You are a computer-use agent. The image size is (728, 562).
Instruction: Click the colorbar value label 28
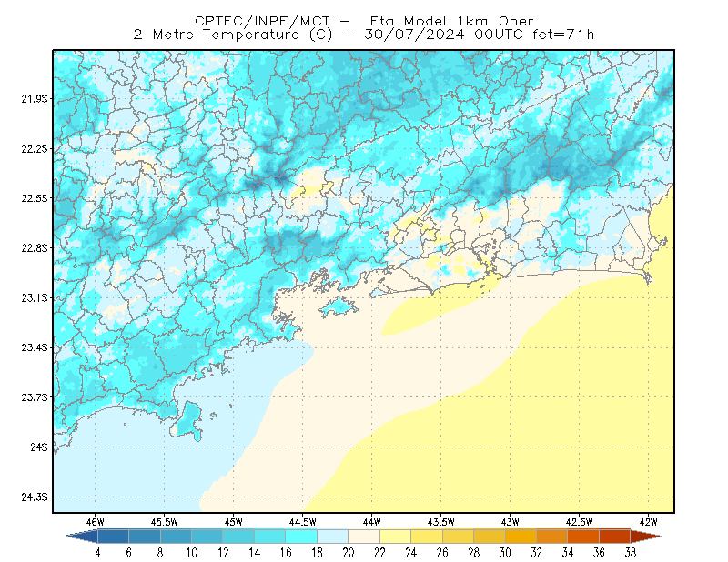click(x=473, y=553)
